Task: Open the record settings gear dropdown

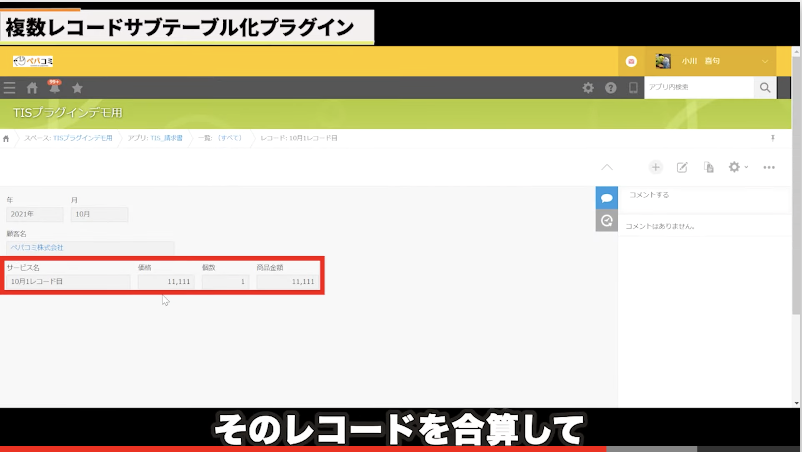Action: coord(738,167)
